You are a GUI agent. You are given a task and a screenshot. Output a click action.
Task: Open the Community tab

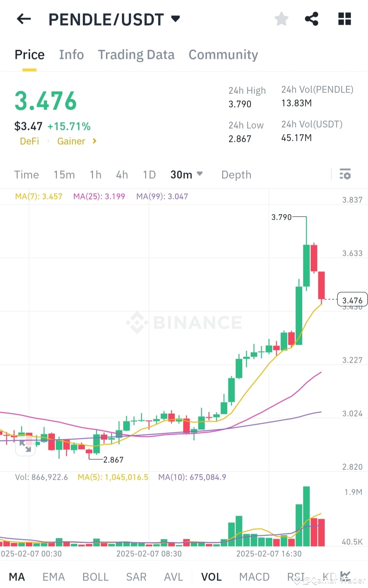pyautogui.click(x=223, y=54)
